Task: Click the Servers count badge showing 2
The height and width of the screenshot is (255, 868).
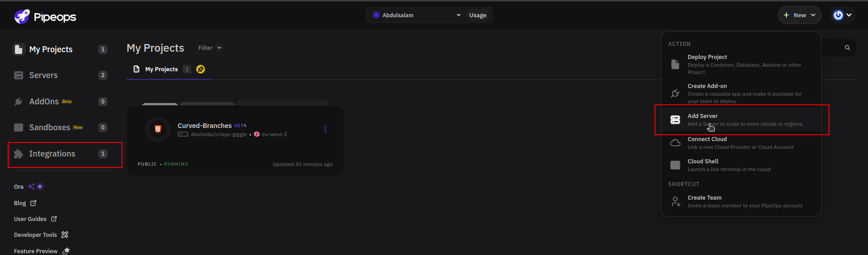Action: click(103, 75)
